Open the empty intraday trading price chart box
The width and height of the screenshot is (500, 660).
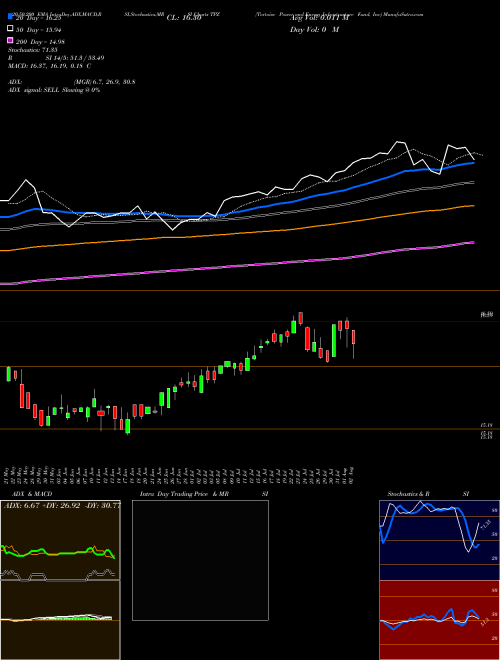[200, 560]
